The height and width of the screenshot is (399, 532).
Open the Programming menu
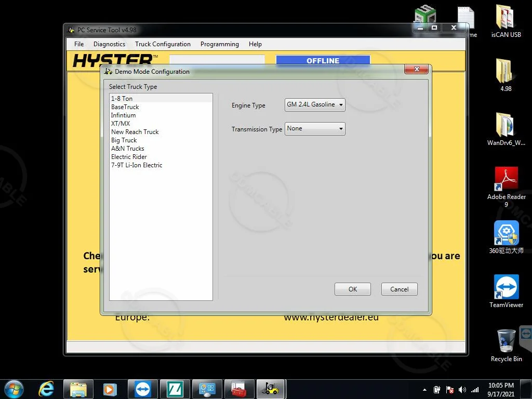220,44
